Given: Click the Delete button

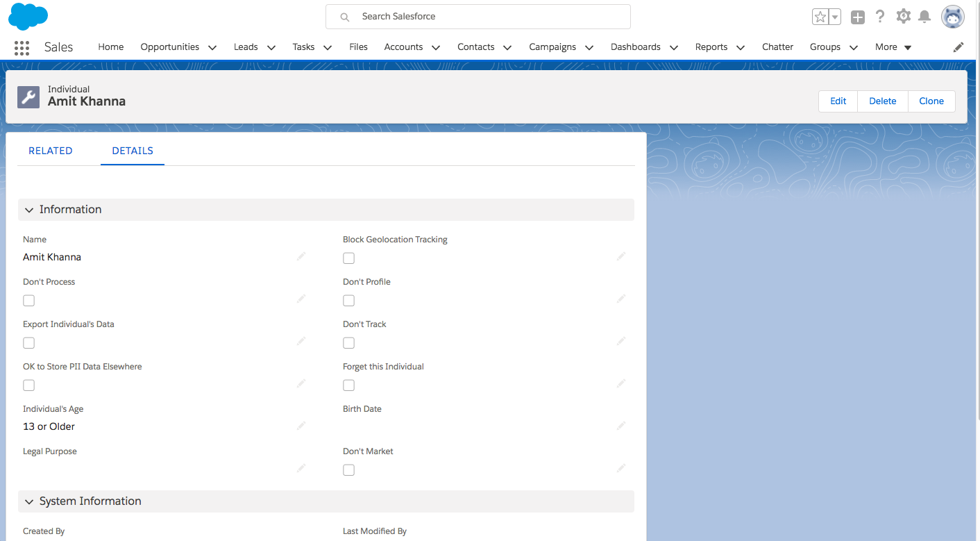Looking at the screenshot, I should (x=883, y=101).
